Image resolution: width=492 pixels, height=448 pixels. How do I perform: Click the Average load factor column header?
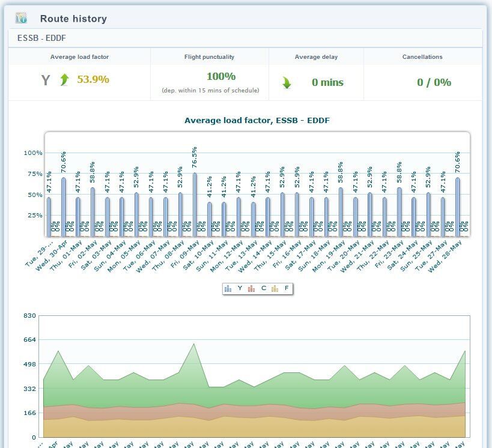79,57
